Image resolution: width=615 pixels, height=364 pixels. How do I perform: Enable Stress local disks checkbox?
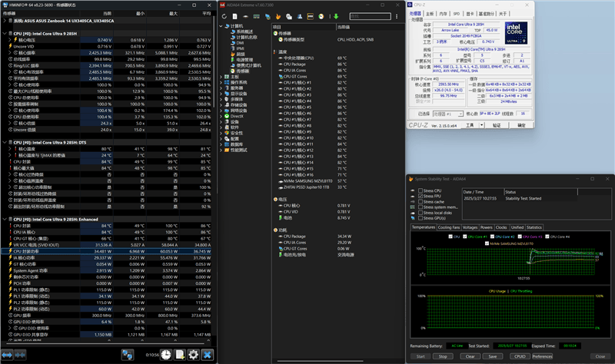[x=421, y=213]
